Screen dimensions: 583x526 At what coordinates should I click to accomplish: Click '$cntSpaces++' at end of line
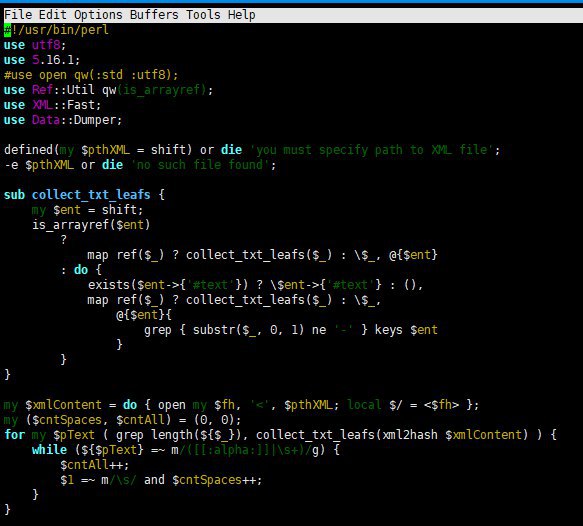tap(214, 480)
